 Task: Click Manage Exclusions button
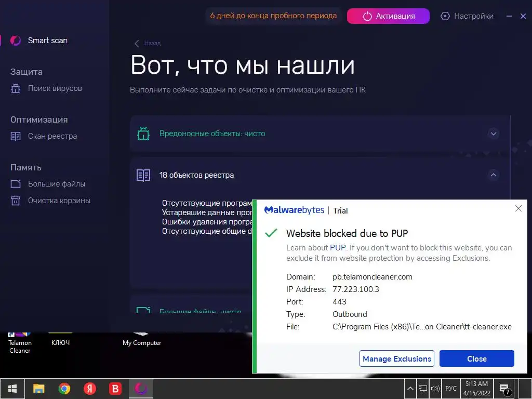coord(396,358)
